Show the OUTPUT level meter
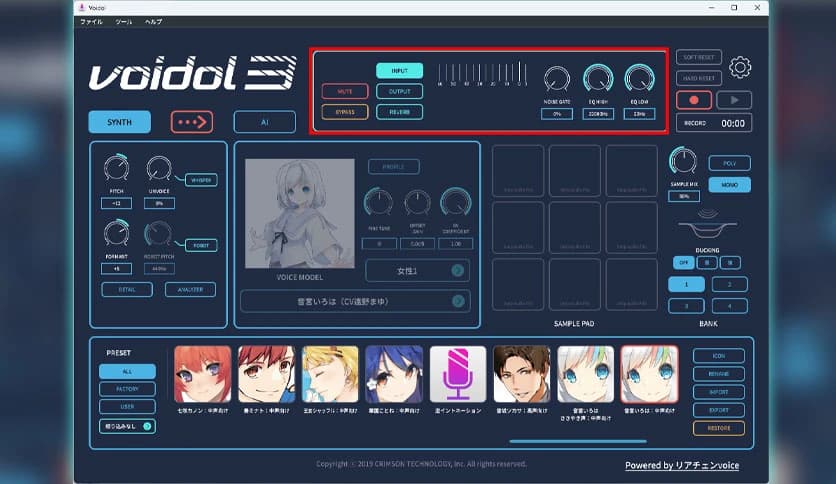This screenshot has height=484, width=836. coord(399,92)
